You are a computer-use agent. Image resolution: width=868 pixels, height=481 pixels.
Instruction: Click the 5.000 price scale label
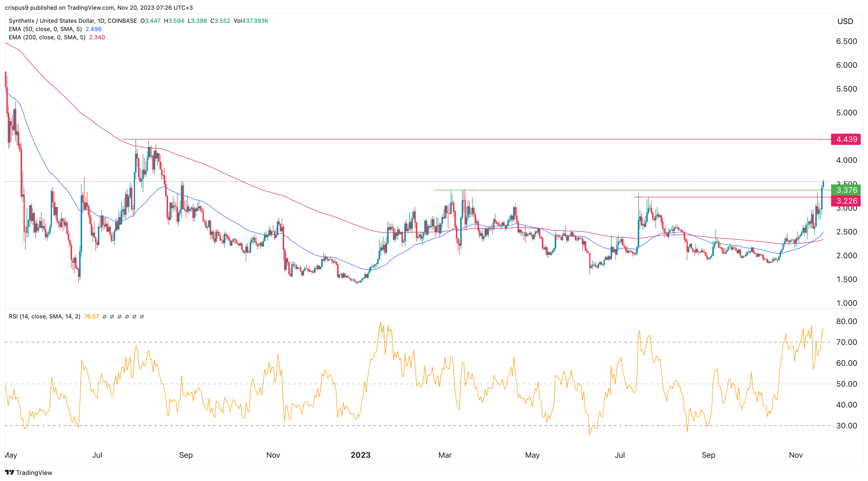[x=846, y=113]
